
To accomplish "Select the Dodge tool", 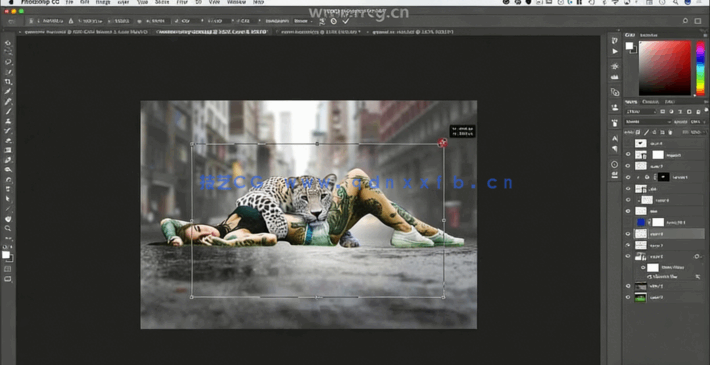I will click(8, 170).
